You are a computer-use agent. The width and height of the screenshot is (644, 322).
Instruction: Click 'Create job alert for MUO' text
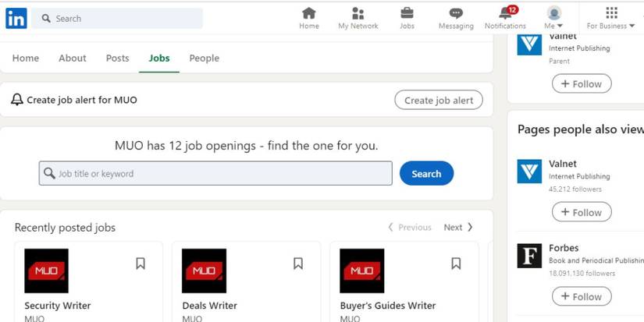pyautogui.click(x=82, y=100)
